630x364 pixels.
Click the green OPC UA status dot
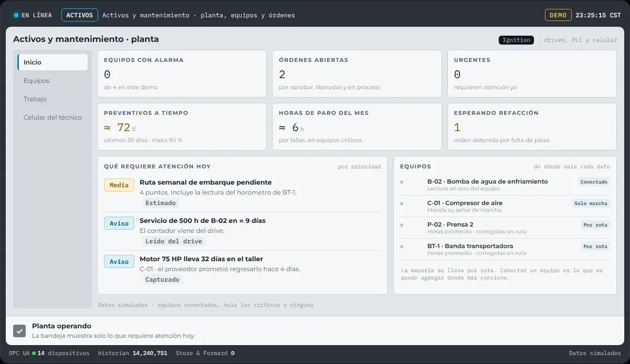tap(34, 354)
